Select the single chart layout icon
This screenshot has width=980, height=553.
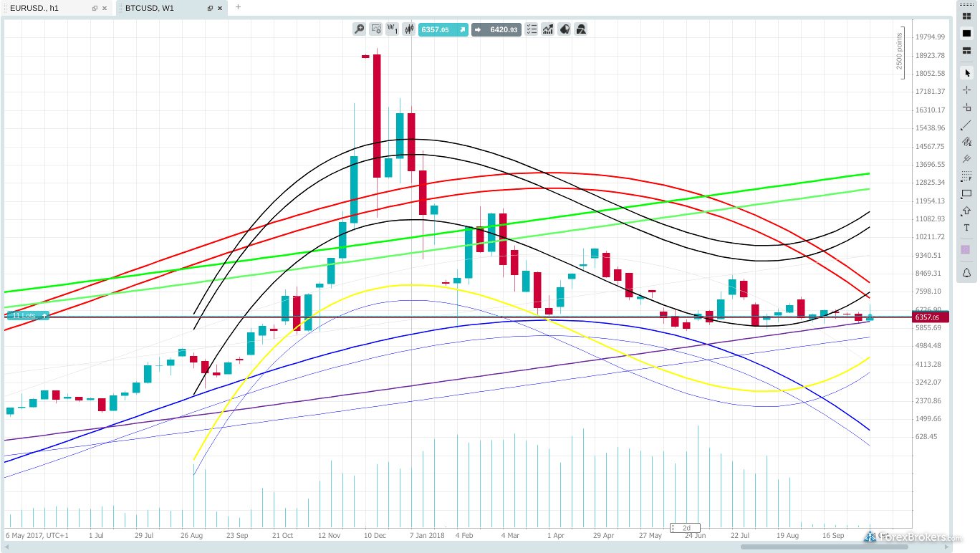tap(966, 34)
